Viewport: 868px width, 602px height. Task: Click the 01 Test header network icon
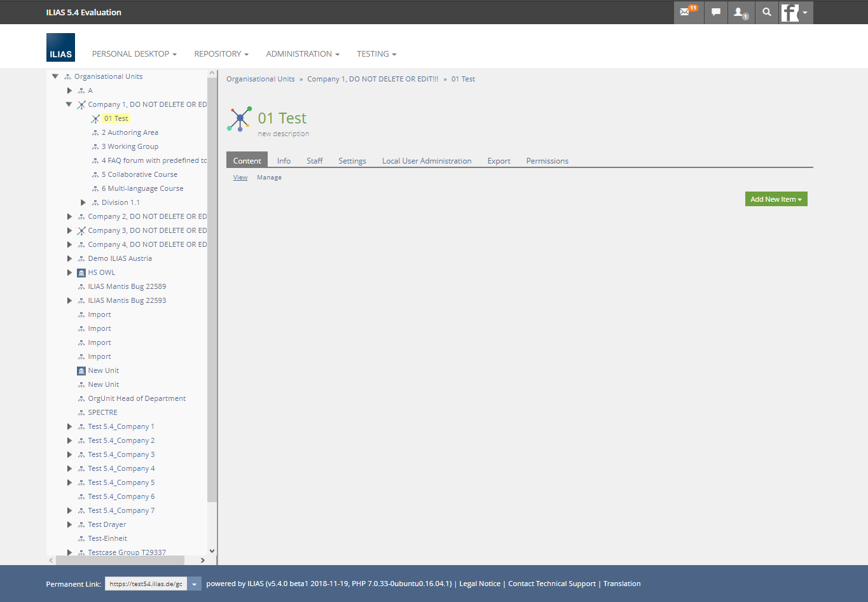(x=240, y=119)
